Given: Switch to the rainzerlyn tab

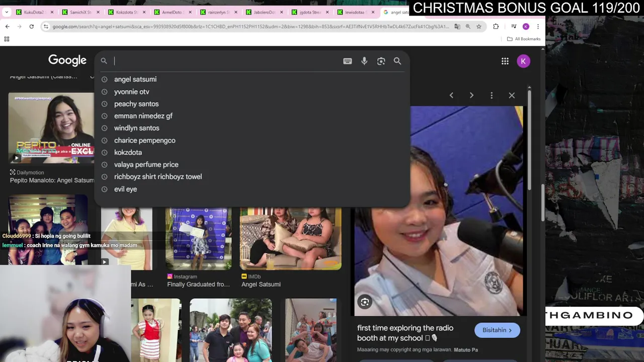Looking at the screenshot, I should click(218, 12).
